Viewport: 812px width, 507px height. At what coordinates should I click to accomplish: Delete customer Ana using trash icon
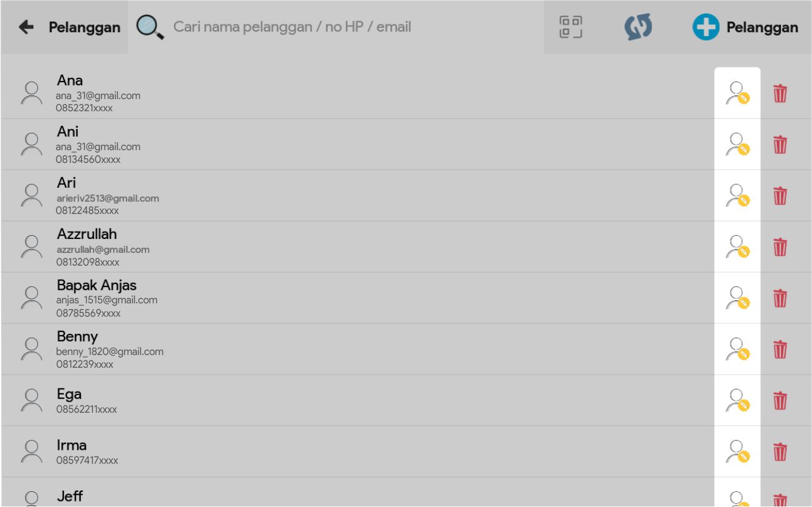[x=780, y=94]
